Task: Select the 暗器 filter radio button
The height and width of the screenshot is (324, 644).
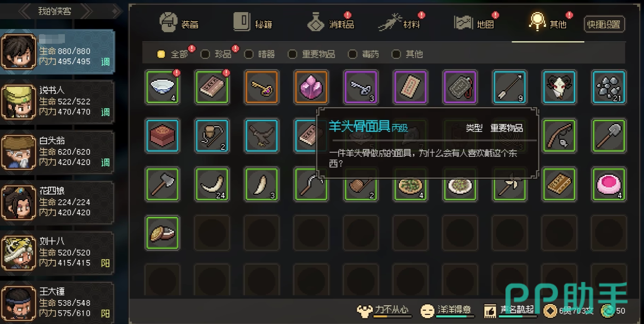Action: 249,55
